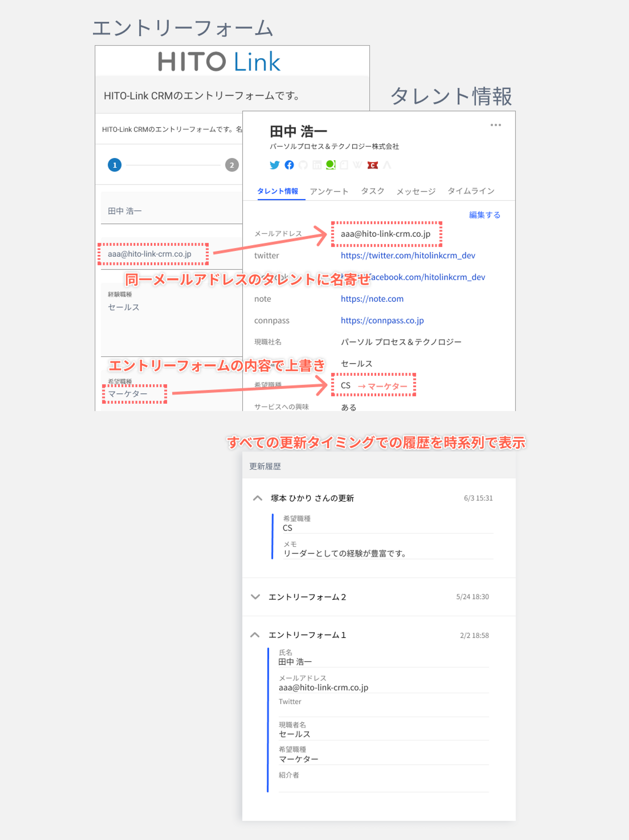Collapse the エントリーフォーム１ history entry
This screenshot has width=629, height=840.
pyautogui.click(x=255, y=635)
